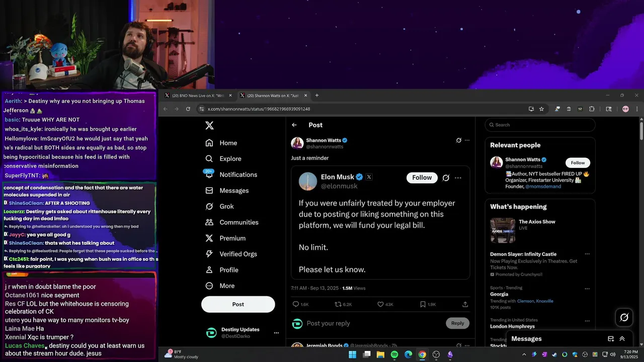
Task: Open OBS Studio from the taskbar
Action: [436, 354]
